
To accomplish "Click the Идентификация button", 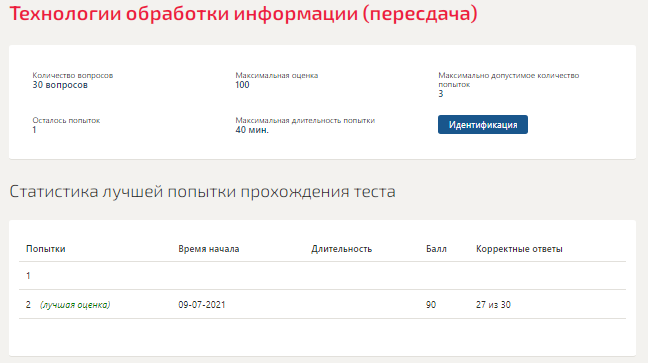I will pos(483,124).
